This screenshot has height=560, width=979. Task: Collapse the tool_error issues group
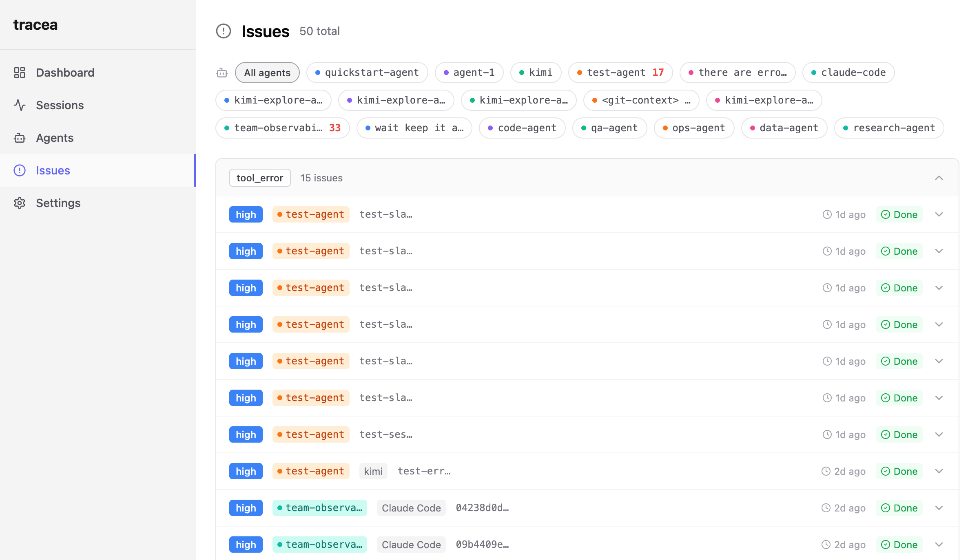click(x=939, y=178)
